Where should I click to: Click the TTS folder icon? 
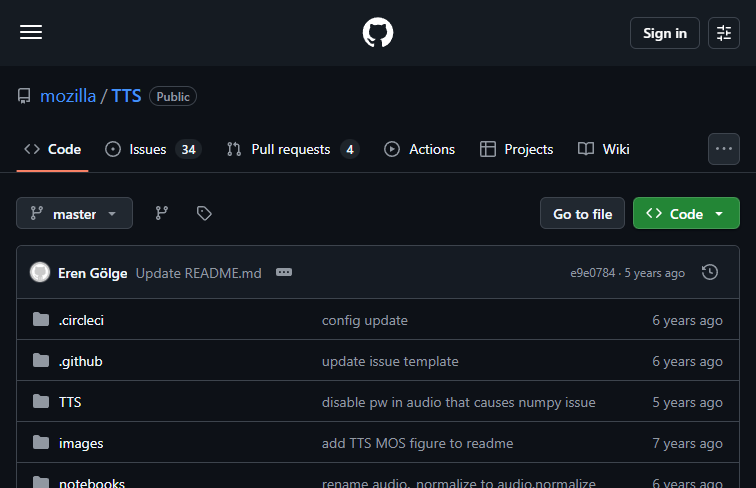coord(41,401)
